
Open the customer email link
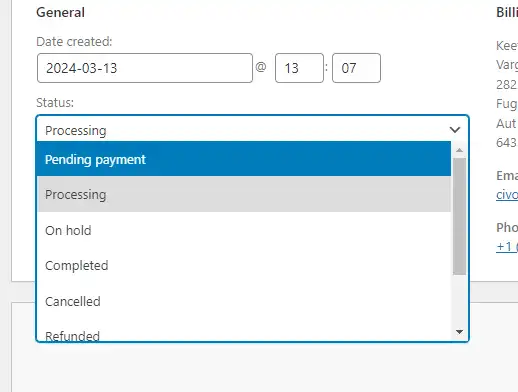coord(507,195)
